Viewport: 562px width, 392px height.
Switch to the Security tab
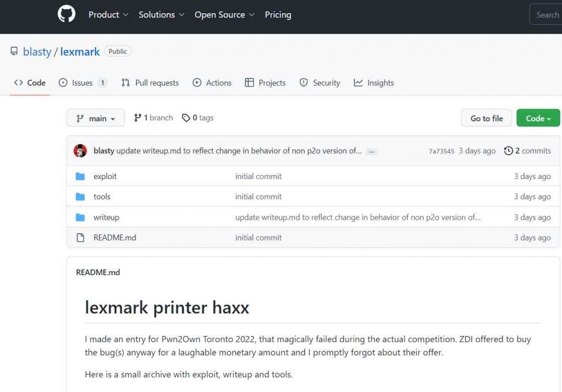coord(320,83)
